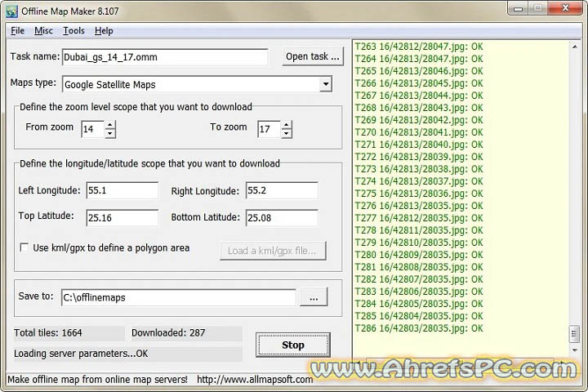The image size is (588, 392).
Task: Click log line T284 16/42805/28035.jpg
Action: [419, 304]
